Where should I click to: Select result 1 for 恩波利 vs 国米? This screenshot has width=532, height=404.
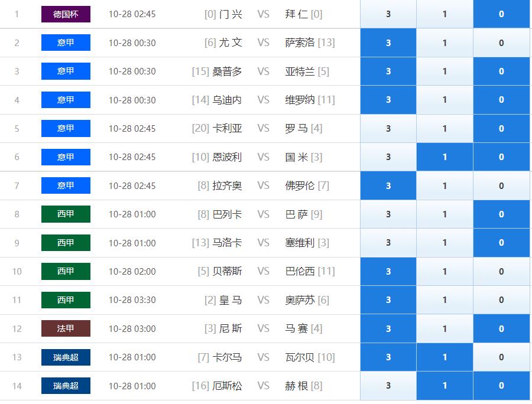tap(445, 157)
